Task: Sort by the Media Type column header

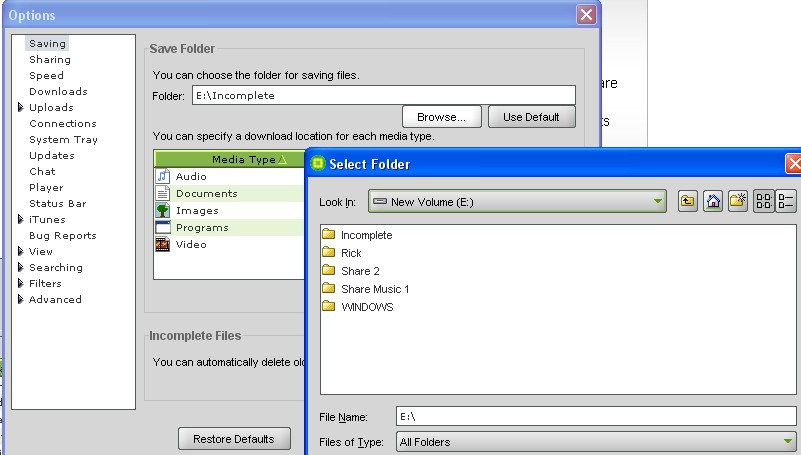Action: pyautogui.click(x=229, y=159)
